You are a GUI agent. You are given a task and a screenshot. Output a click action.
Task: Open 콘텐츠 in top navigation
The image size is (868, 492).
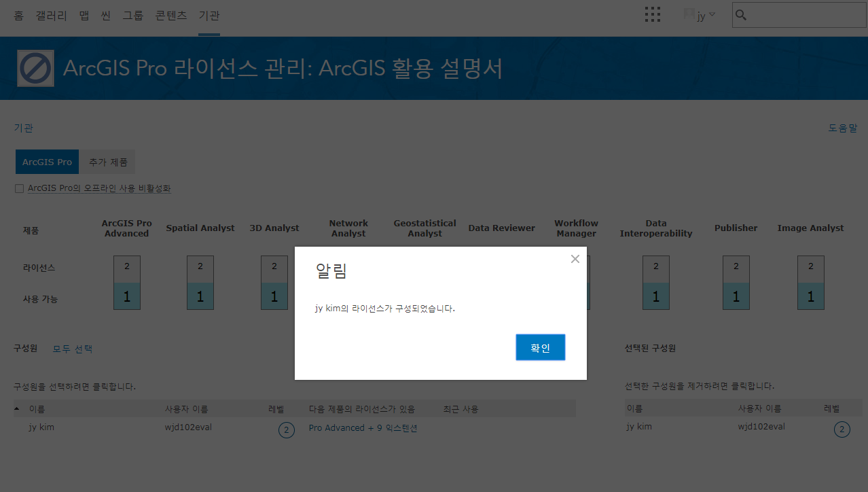pyautogui.click(x=171, y=15)
